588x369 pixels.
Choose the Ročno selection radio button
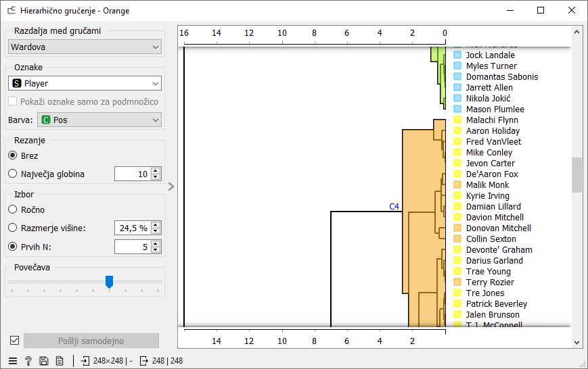(12, 210)
